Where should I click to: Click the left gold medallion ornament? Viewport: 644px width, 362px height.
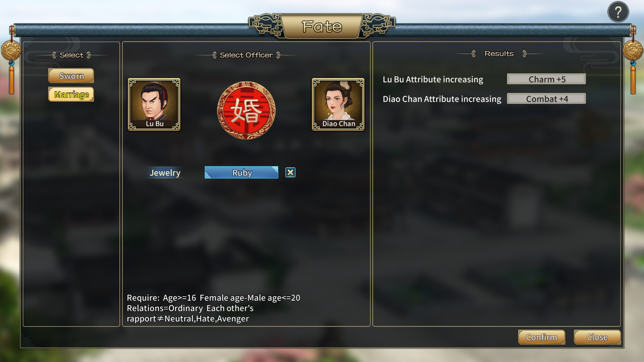click(11, 51)
